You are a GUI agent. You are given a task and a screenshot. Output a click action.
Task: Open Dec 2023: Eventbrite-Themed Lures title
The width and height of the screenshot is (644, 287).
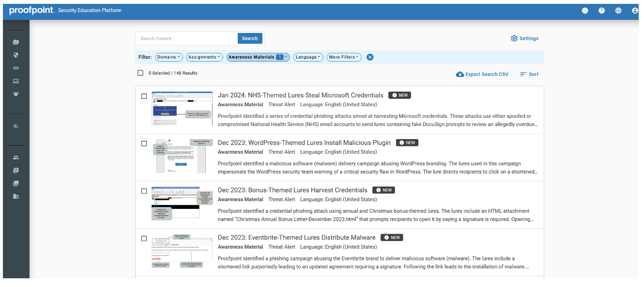[296, 238]
